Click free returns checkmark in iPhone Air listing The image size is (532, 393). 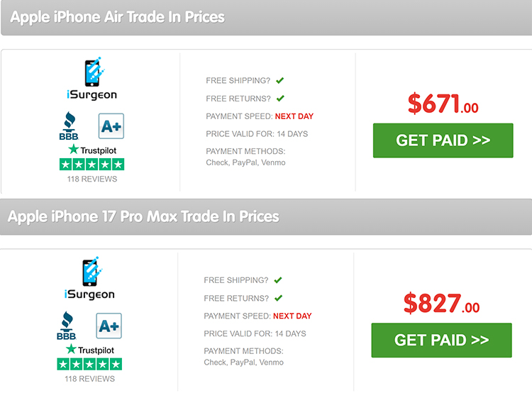click(x=280, y=98)
